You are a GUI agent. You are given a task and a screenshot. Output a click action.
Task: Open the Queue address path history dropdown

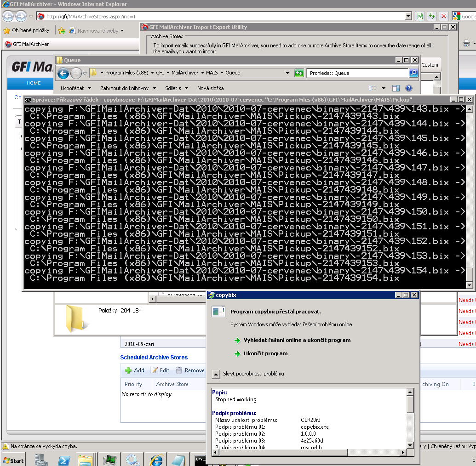tap(287, 73)
